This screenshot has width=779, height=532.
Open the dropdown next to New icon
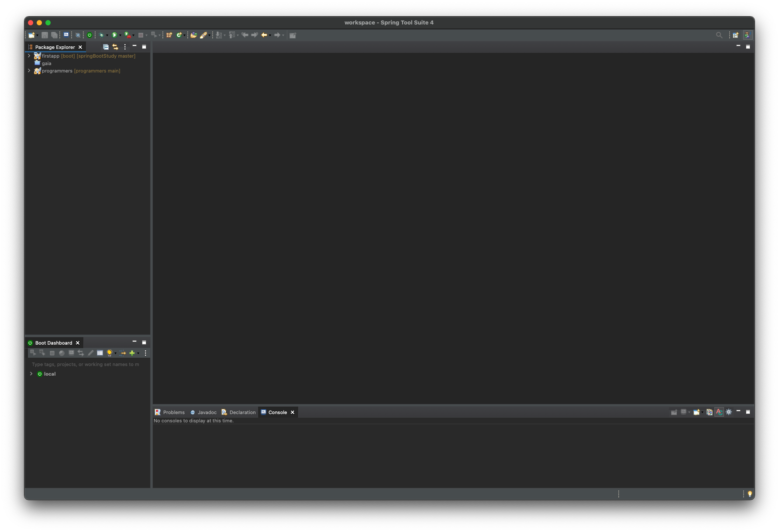(x=37, y=35)
